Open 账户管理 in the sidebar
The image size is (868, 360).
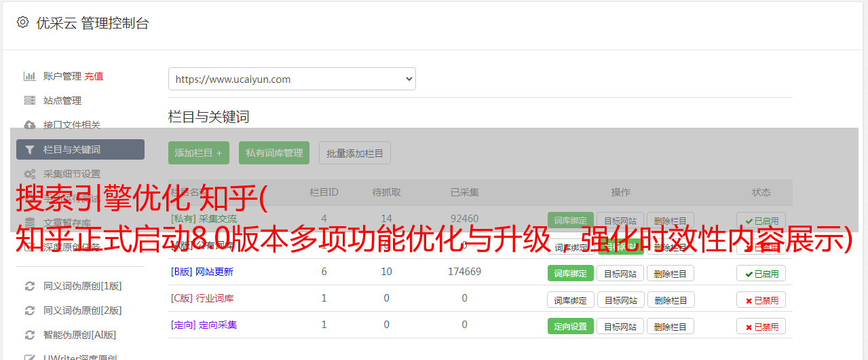[62, 76]
